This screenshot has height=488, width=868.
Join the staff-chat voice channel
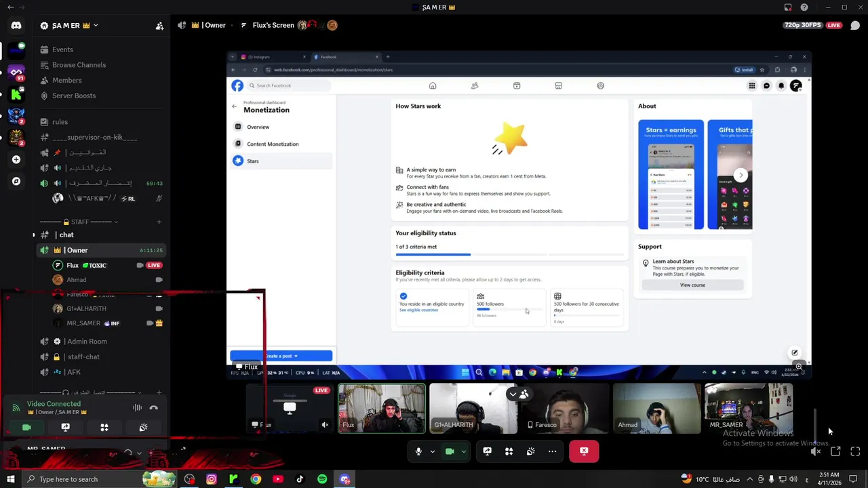(102, 357)
